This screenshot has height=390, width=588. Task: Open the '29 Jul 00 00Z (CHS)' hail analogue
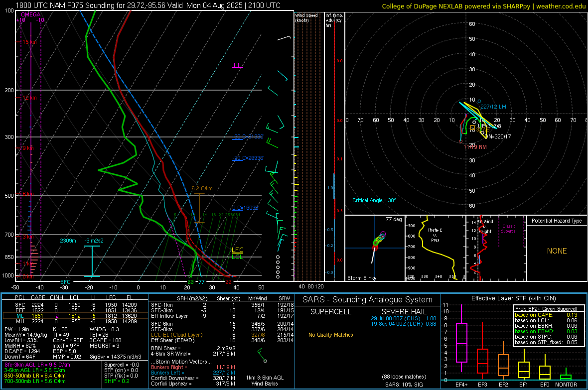[x=404, y=318]
